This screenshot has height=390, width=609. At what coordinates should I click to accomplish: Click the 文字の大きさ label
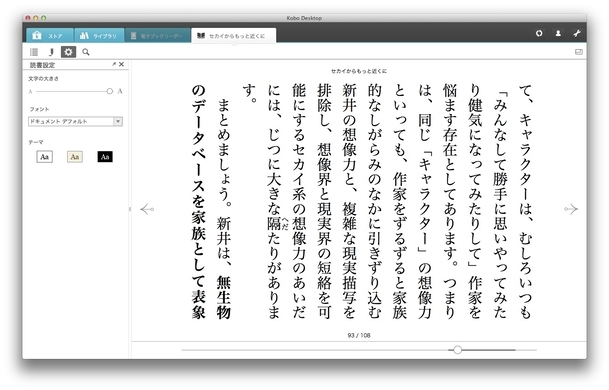tap(44, 78)
